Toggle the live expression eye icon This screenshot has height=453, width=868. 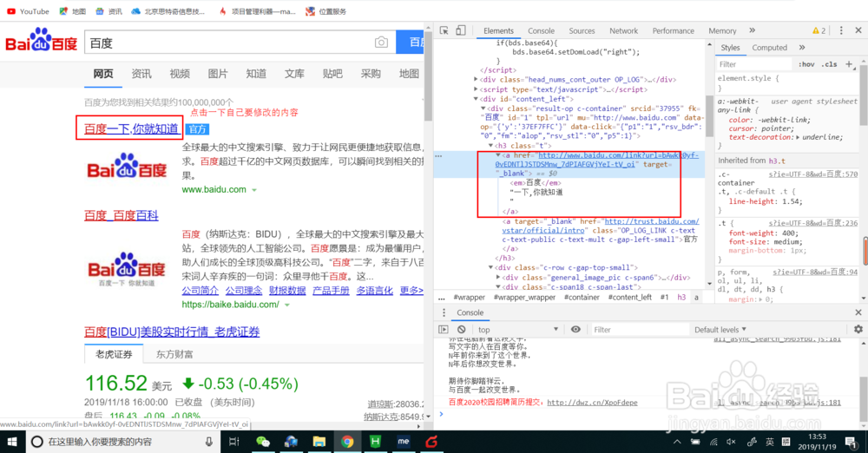pyautogui.click(x=575, y=330)
